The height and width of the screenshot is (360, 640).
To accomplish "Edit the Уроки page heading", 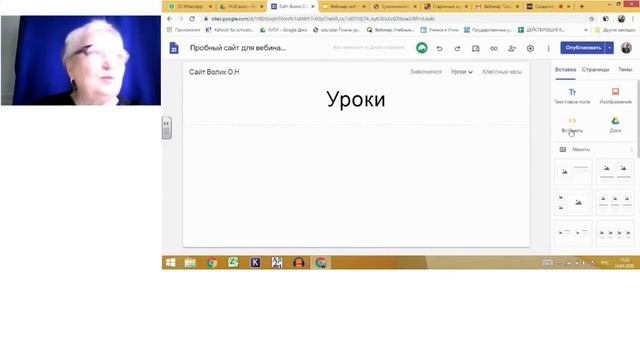I will coord(356,99).
